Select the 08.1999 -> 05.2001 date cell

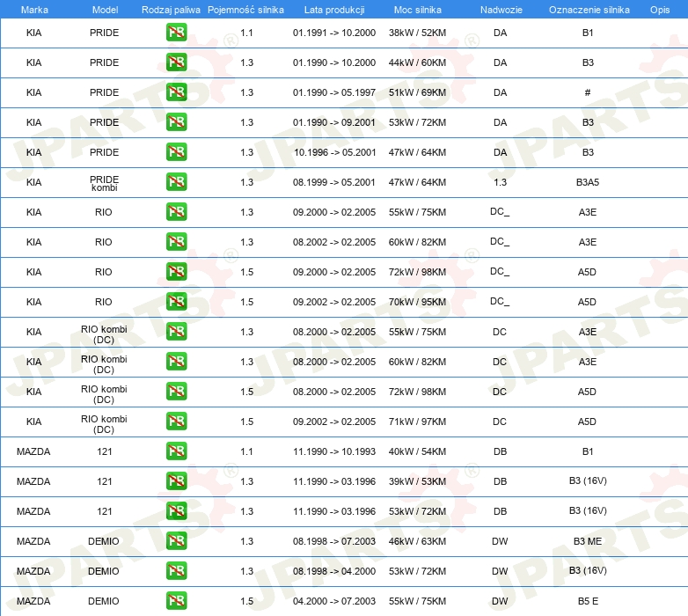coord(334,182)
